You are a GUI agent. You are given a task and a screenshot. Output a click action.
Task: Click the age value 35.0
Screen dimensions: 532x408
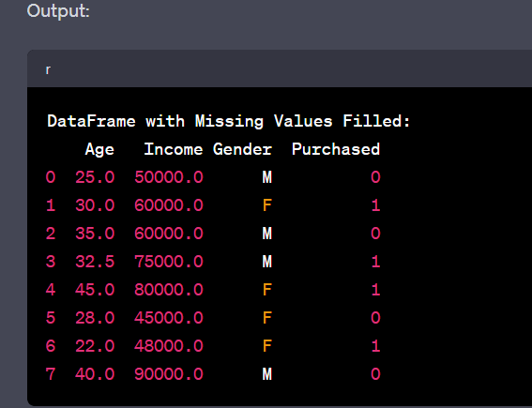point(95,234)
